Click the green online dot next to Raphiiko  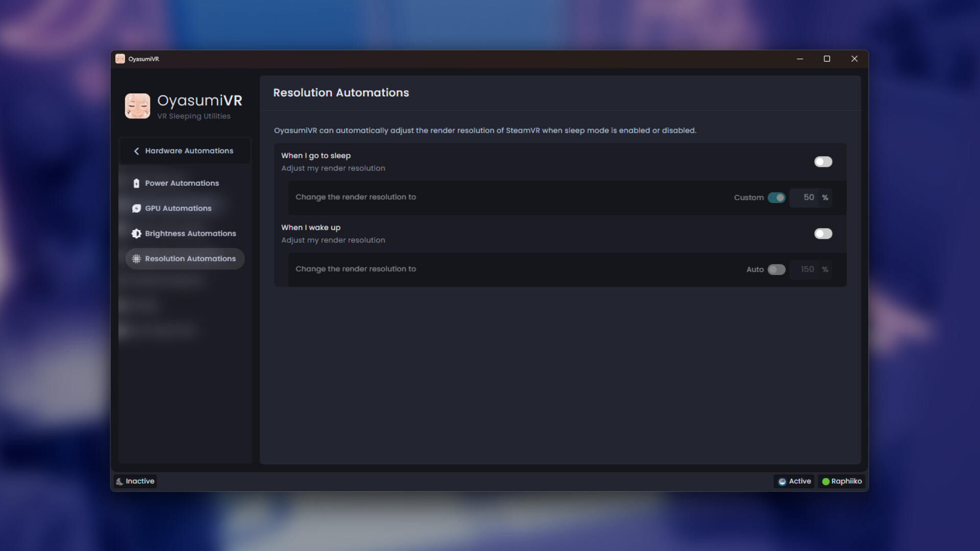pyautogui.click(x=824, y=481)
